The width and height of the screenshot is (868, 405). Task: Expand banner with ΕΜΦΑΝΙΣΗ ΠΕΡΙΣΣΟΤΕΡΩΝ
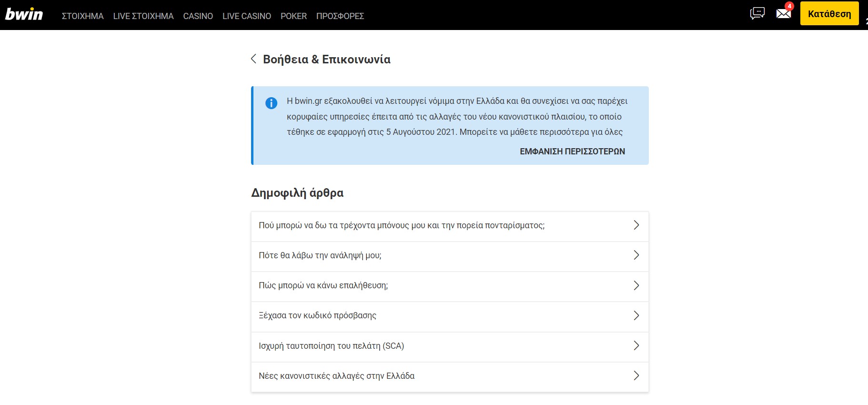(572, 152)
